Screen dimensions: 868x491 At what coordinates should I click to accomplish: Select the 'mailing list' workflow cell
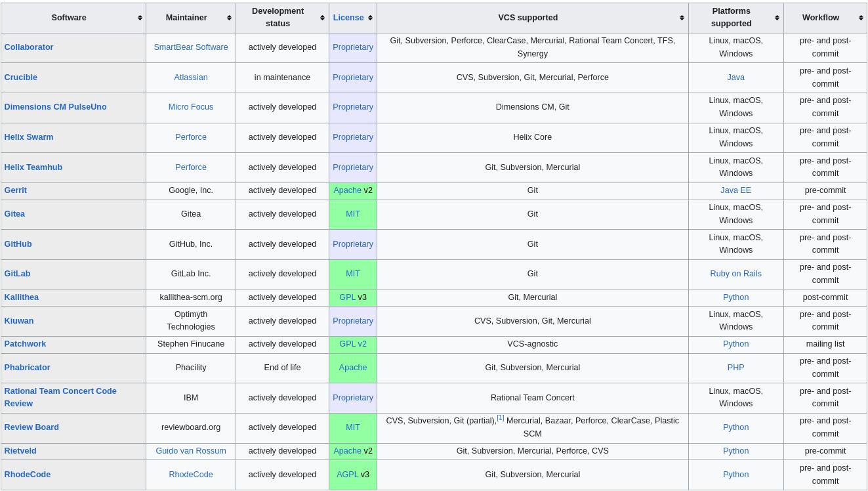pyautogui.click(x=825, y=344)
